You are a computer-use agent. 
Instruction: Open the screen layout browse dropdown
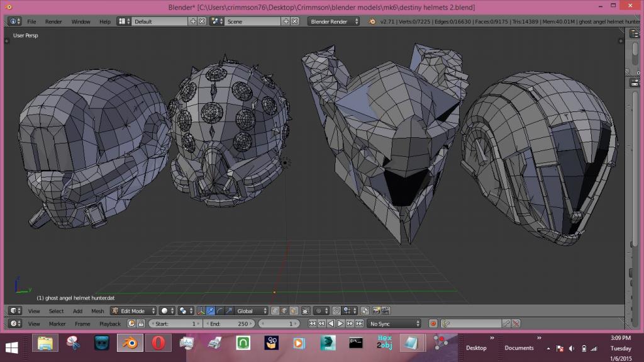[x=124, y=21]
